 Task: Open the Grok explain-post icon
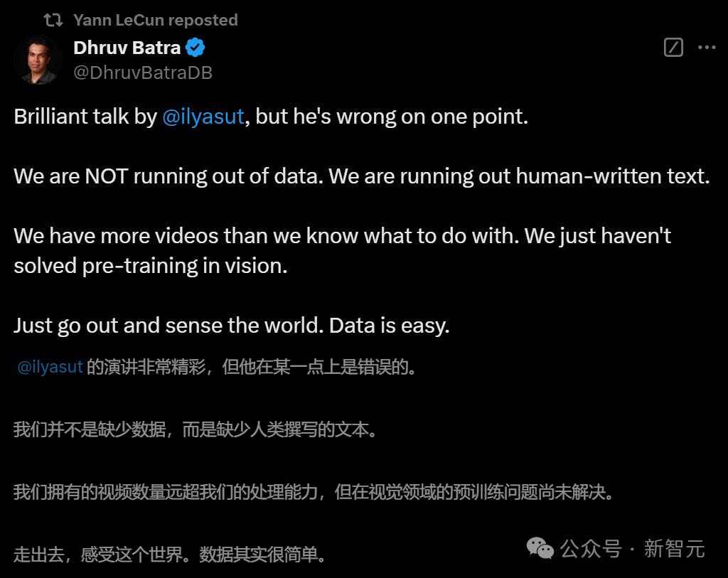[x=673, y=48]
